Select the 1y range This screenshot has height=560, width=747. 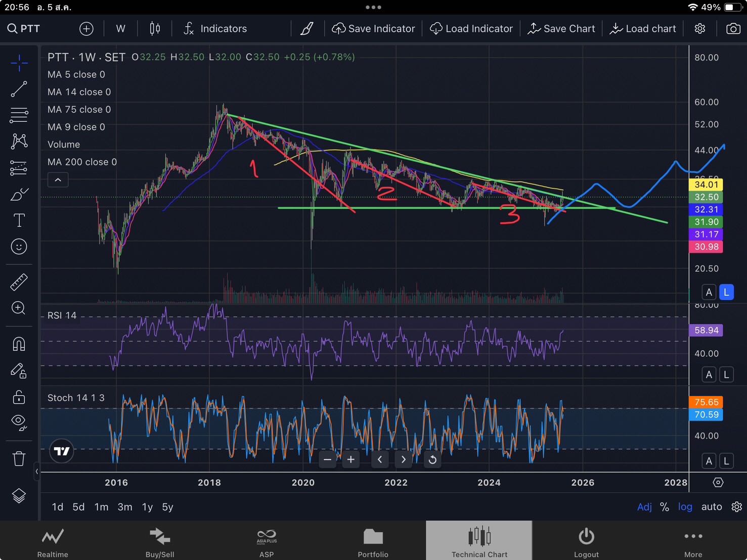coord(147,507)
